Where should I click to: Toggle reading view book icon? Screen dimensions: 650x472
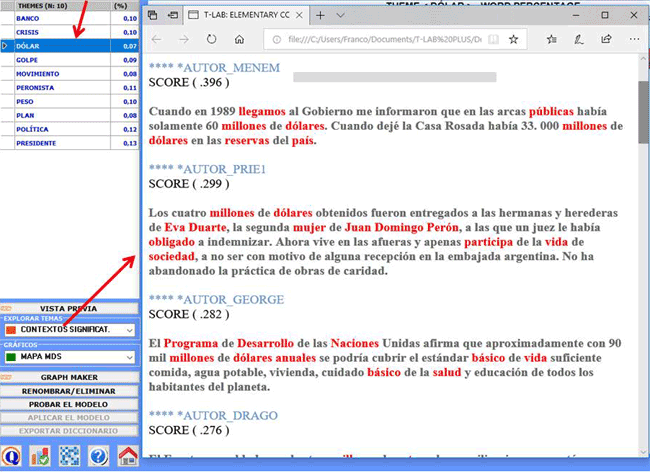coord(493,39)
